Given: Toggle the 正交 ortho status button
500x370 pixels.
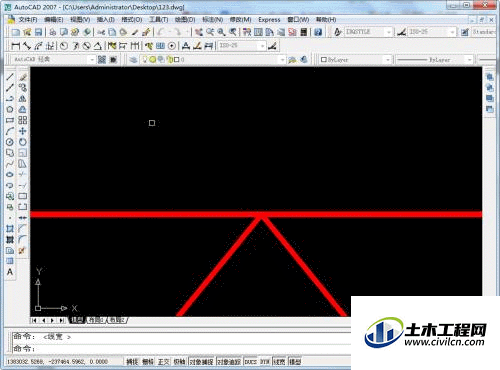Looking at the screenshot, I should 164,362.
